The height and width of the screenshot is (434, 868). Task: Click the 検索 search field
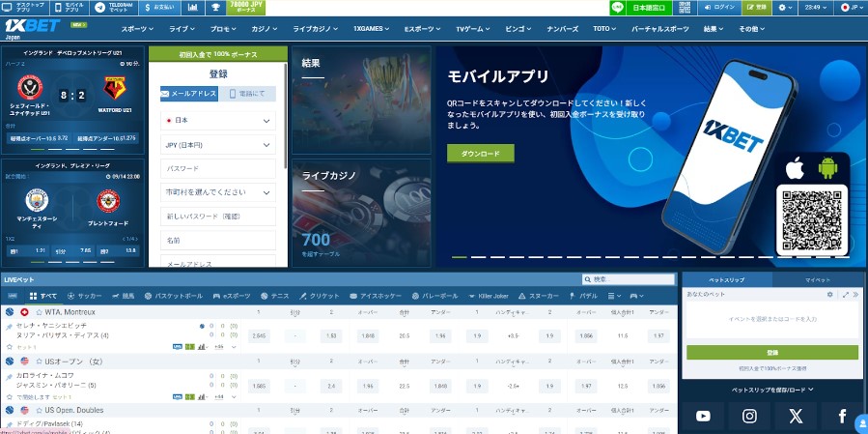(x=629, y=280)
